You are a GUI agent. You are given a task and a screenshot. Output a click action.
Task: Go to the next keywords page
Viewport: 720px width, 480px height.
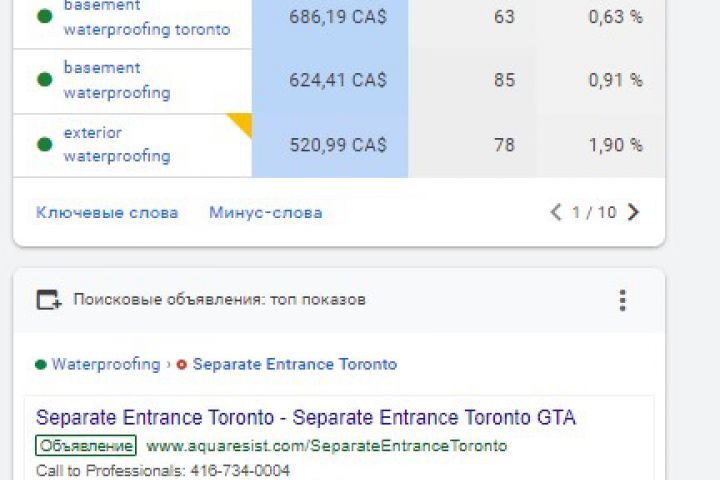coord(633,212)
